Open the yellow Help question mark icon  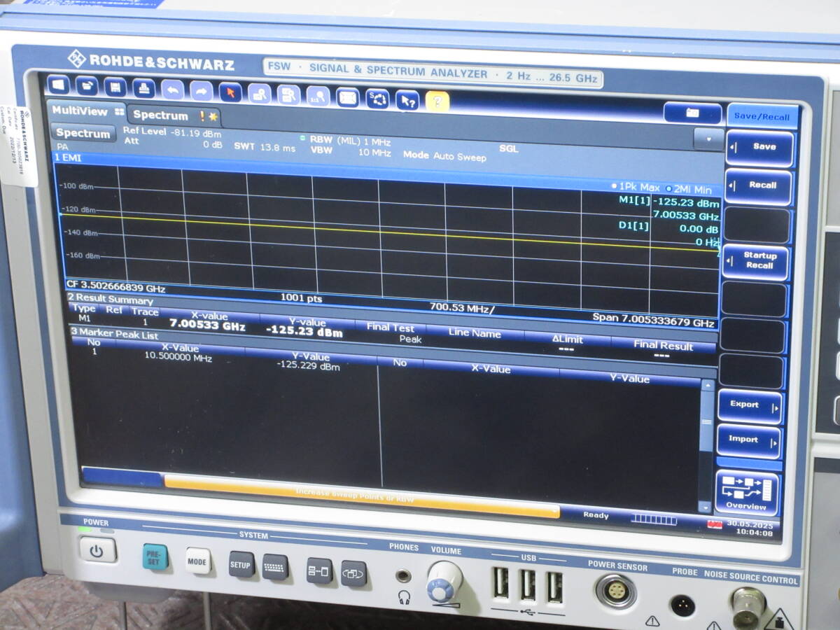click(x=437, y=101)
